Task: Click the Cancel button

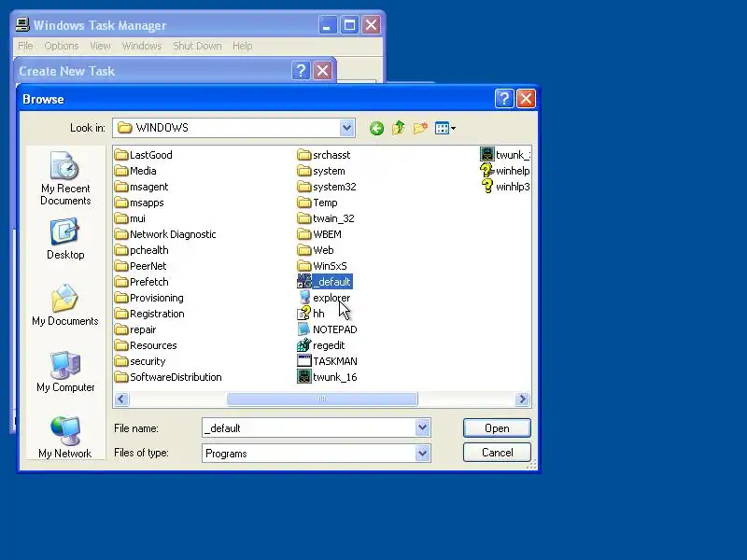Action: (x=497, y=453)
